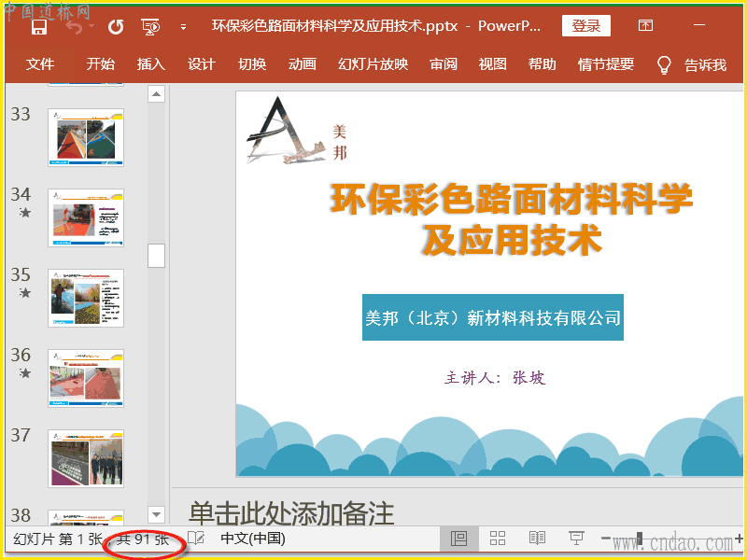The image size is (747, 560).
Task: Select slide 37 thumbnail
Action: [x=86, y=458]
